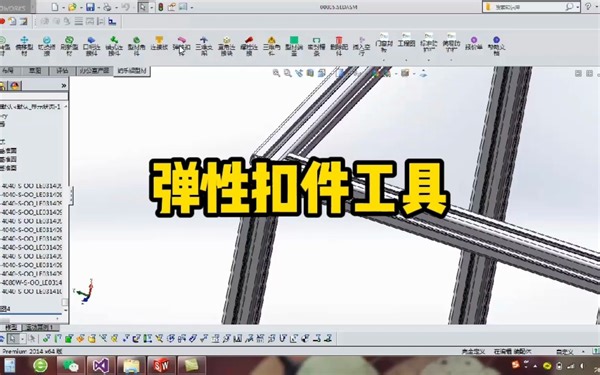Open dropdown arrow next to Open folder
600x375 pixels.
tap(81, 7)
